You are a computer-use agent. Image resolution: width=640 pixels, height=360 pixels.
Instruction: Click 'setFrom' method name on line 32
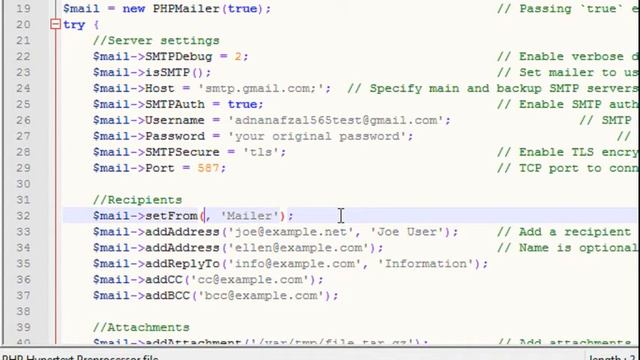(171, 216)
